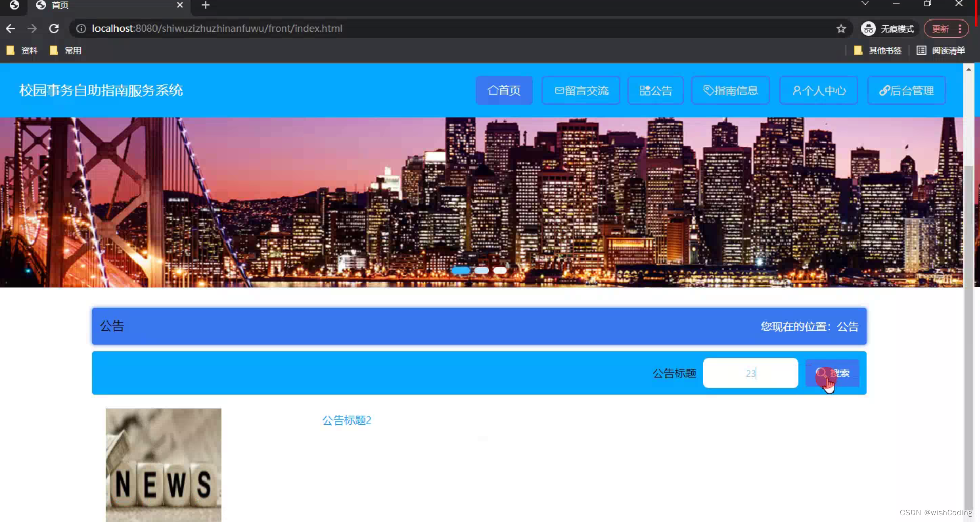Reload the current page
This screenshot has width=980, height=522.
[x=54, y=29]
